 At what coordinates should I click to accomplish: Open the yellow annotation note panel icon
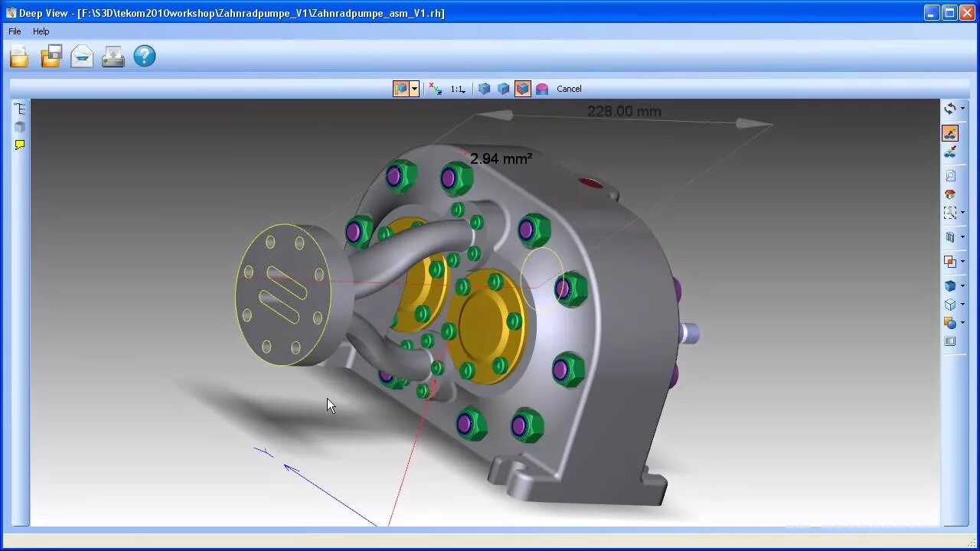point(20,145)
